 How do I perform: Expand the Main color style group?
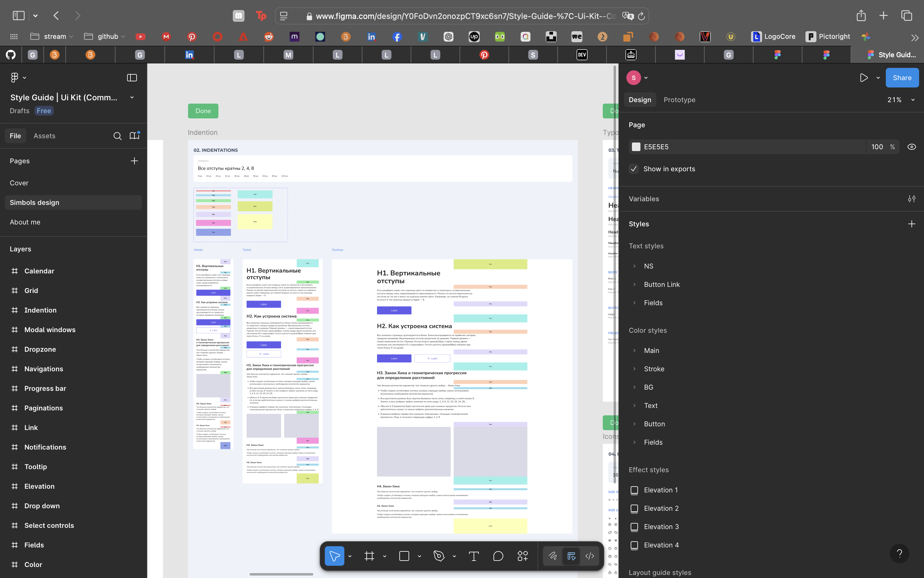635,350
